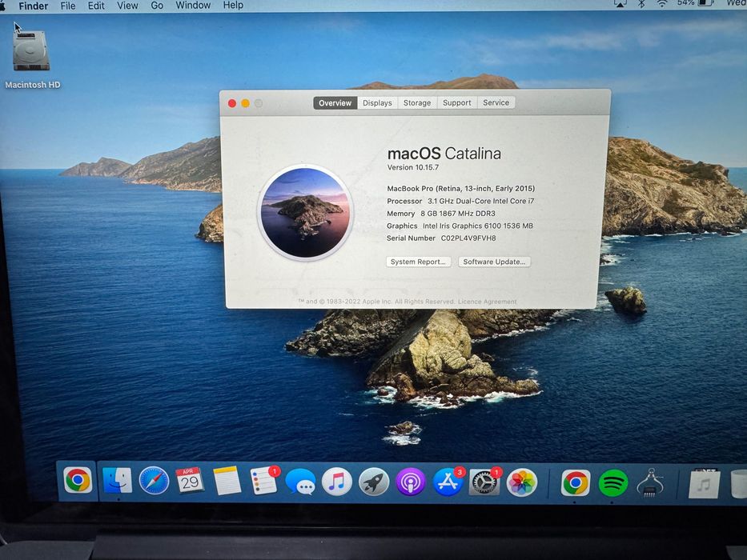Minimize the About This Mac window

[245, 103]
